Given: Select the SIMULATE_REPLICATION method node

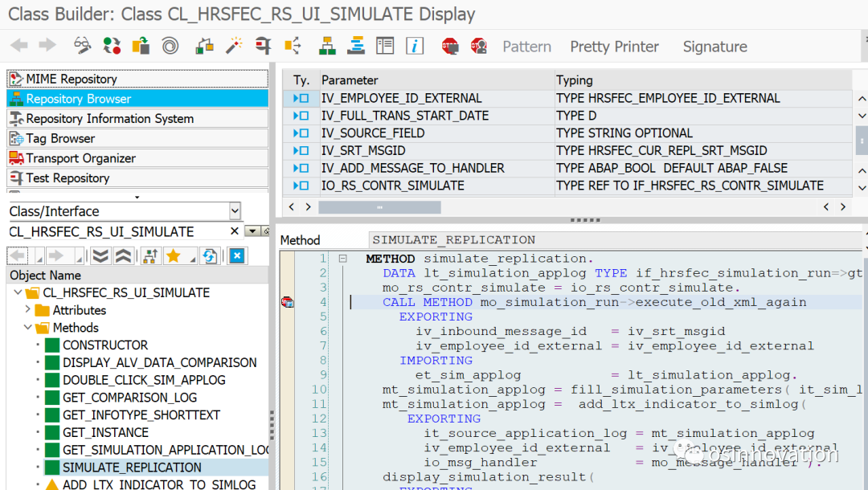Looking at the screenshot, I should pyautogui.click(x=132, y=468).
